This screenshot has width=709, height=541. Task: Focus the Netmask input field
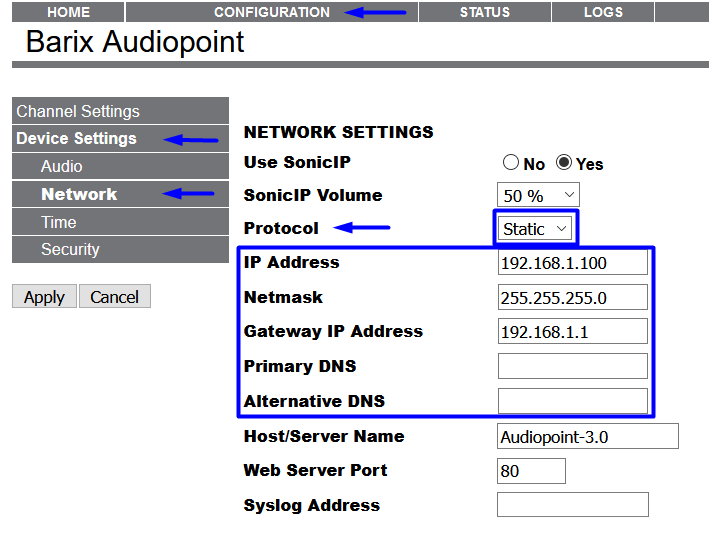pos(572,298)
